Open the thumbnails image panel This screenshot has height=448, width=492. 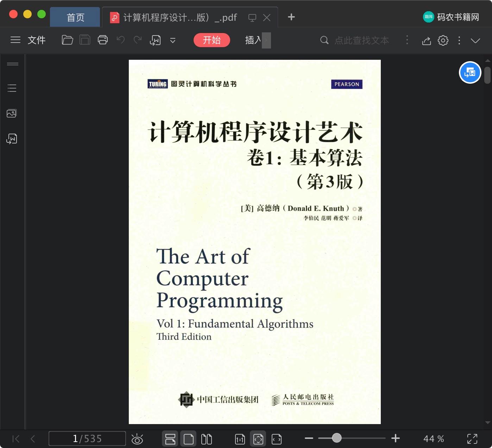[x=12, y=113]
